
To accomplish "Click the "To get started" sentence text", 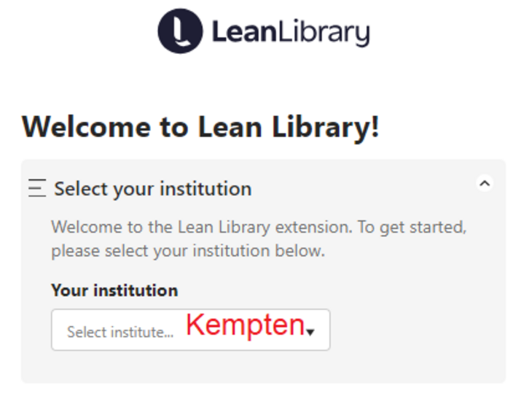I will coord(413,227).
